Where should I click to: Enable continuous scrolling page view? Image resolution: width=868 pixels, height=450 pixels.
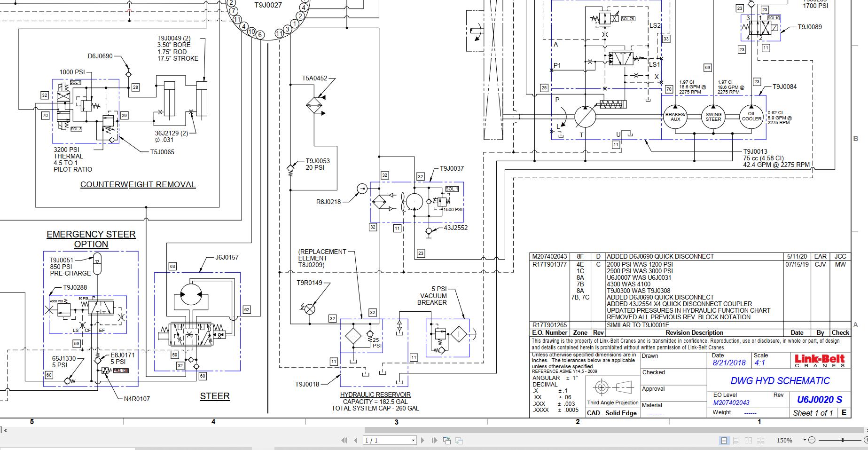pyautogui.click(x=736, y=441)
